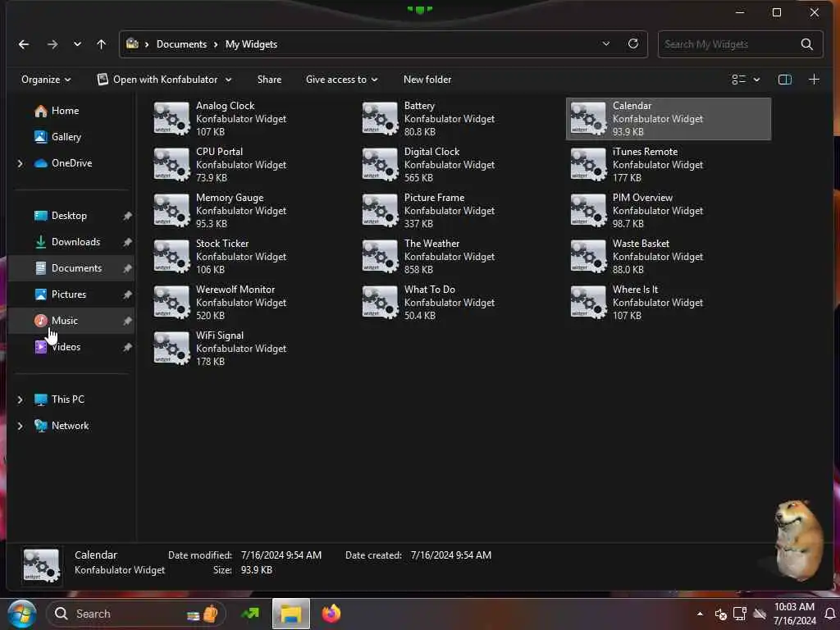Click the forward navigation arrow
The height and width of the screenshot is (630, 840).
click(x=52, y=44)
